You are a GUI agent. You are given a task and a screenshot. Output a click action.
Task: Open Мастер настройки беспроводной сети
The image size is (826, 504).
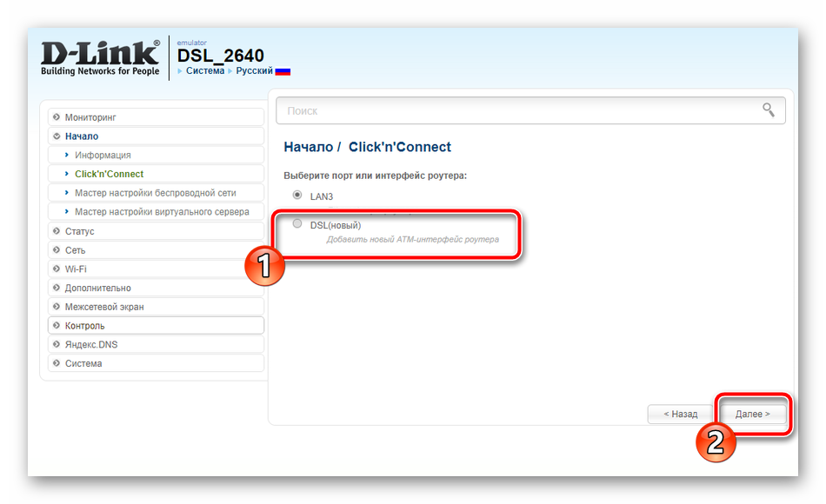click(156, 193)
